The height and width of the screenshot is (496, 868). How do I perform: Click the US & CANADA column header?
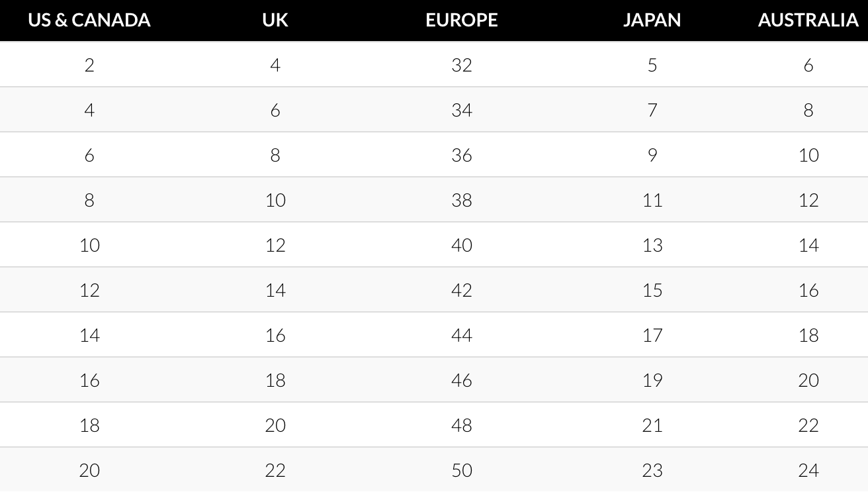(x=89, y=20)
